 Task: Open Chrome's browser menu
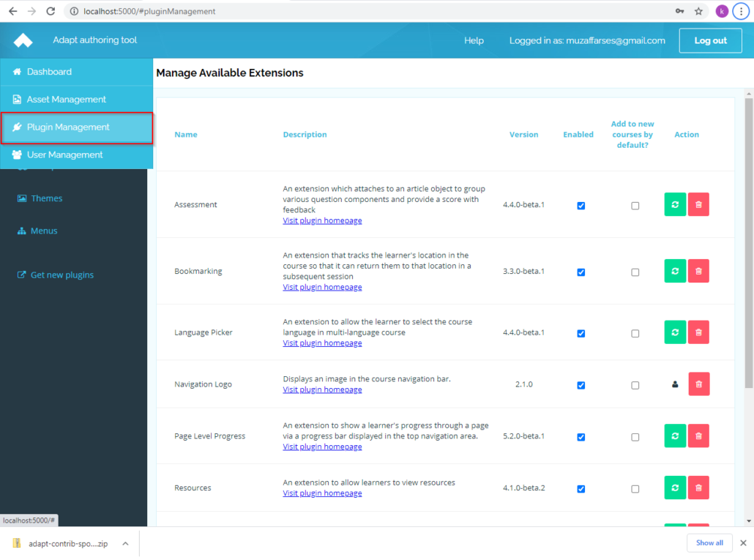(x=741, y=11)
